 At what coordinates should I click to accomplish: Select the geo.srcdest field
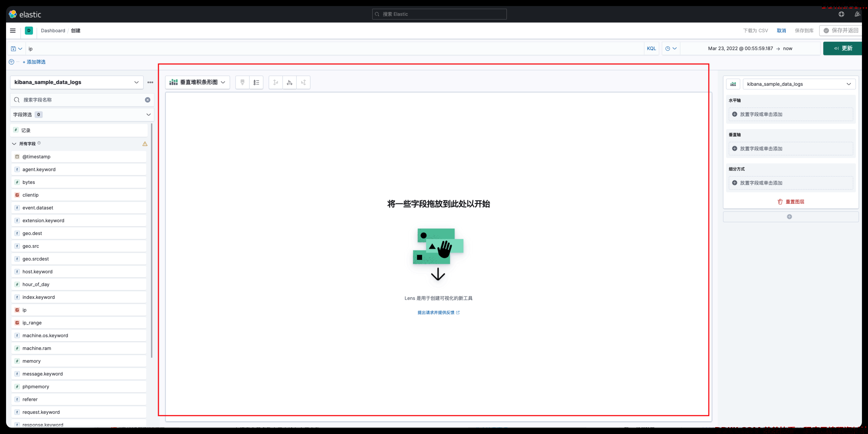pos(79,259)
